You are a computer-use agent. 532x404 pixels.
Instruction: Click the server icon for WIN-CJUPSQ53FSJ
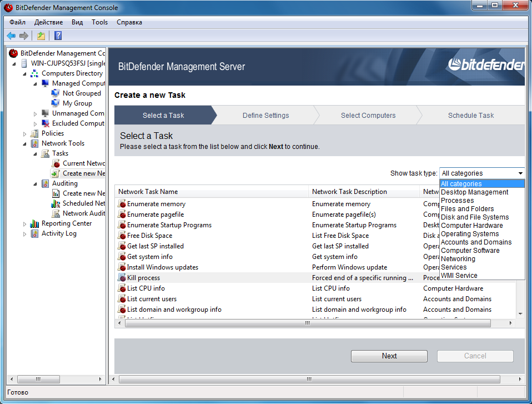[24, 63]
